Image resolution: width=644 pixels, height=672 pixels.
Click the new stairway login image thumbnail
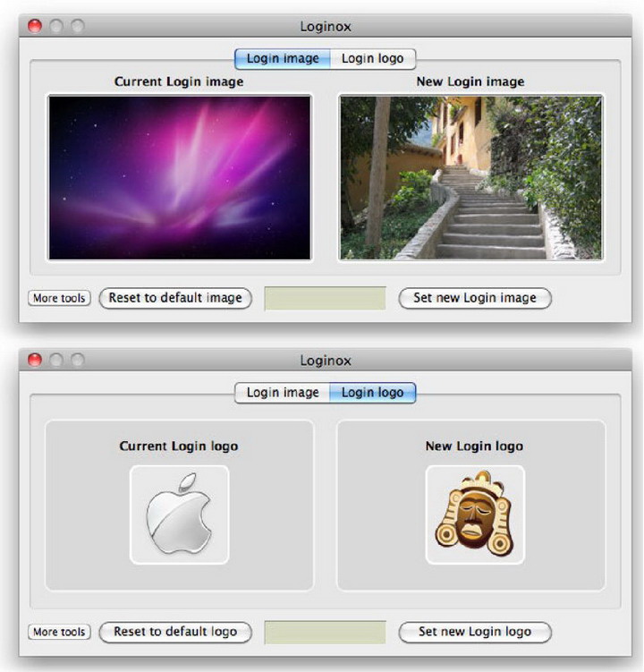[470, 177]
